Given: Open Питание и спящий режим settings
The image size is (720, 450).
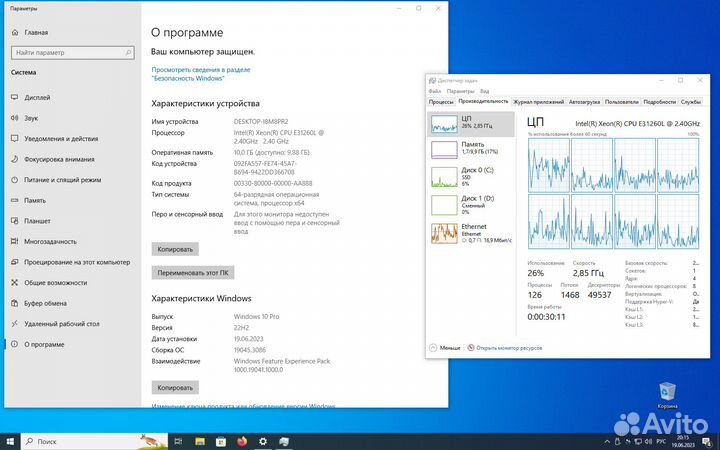Looking at the screenshot, I should point(62,180).
